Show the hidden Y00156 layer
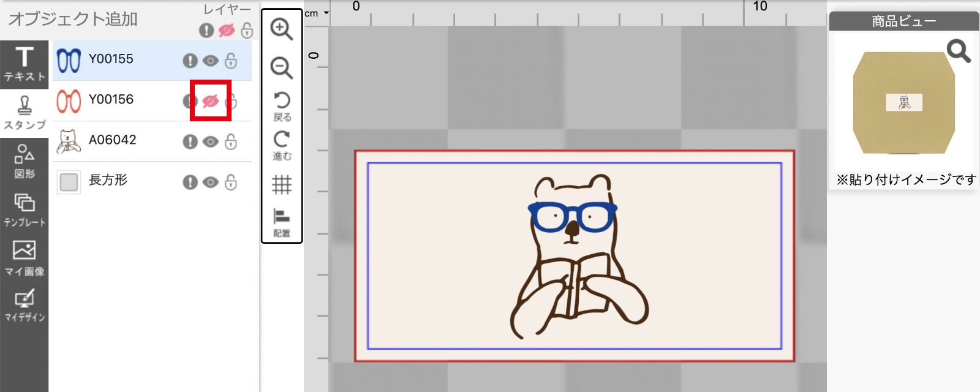The height and width of the screenshot is (392, 980). pos(210,101)
